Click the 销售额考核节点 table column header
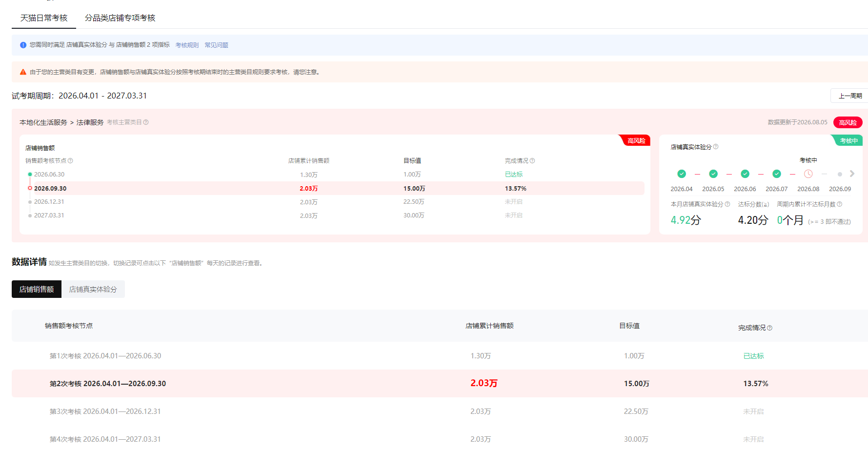The image size is (868, 450). (69, 326)
